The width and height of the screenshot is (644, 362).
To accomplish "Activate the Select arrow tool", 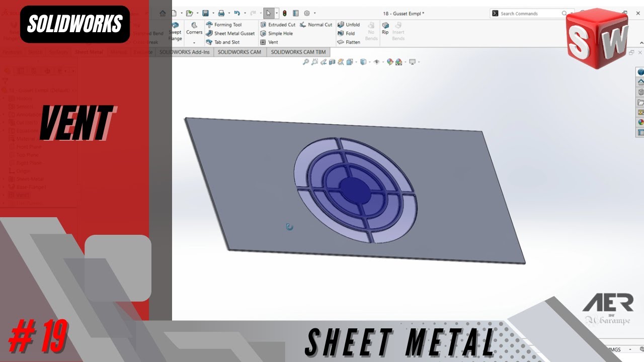I will click(269, 14).
